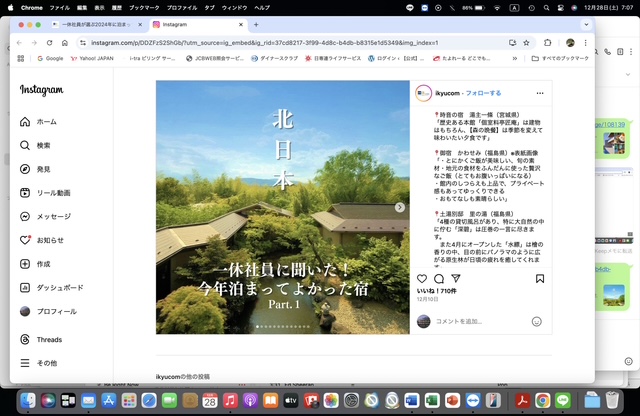This screenshot has height=416, width=640.
Task: Expand hidden bookmarks chevron
Action: pos(515,58)
